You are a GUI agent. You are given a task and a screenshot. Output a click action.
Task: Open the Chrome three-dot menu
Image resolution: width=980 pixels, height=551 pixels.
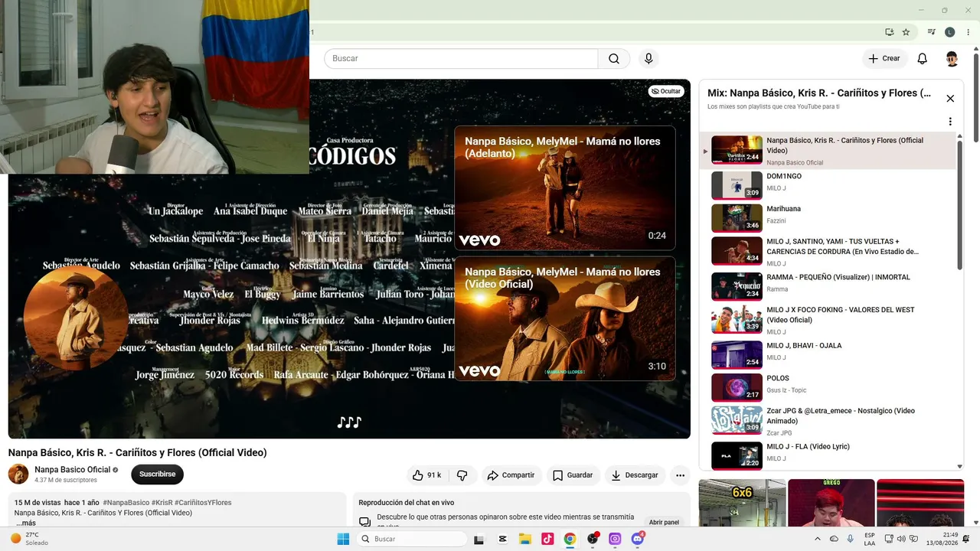click(969, 32)
